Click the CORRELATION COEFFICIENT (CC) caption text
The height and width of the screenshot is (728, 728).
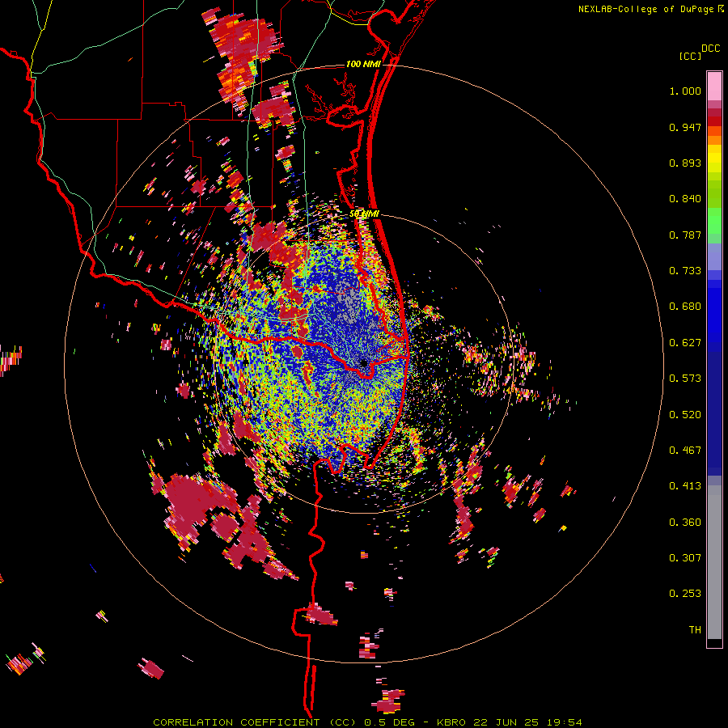(256, 722)
